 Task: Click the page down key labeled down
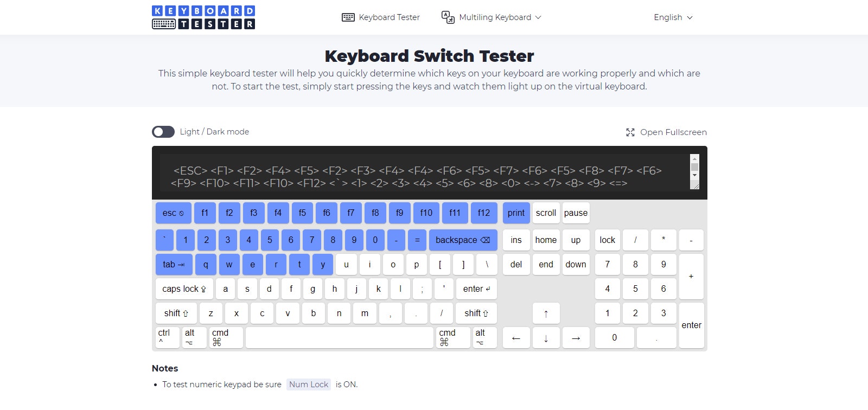576,265
